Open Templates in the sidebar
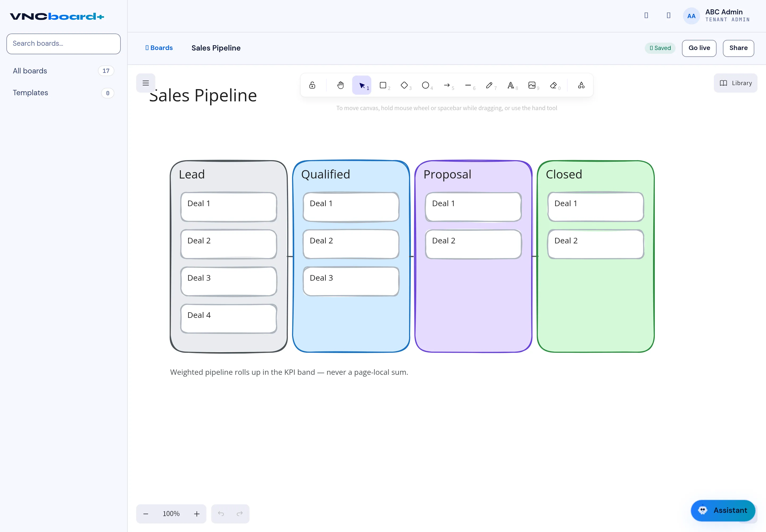Image resolution: width=766 pixels, height=532 pixels. [63, 93]
